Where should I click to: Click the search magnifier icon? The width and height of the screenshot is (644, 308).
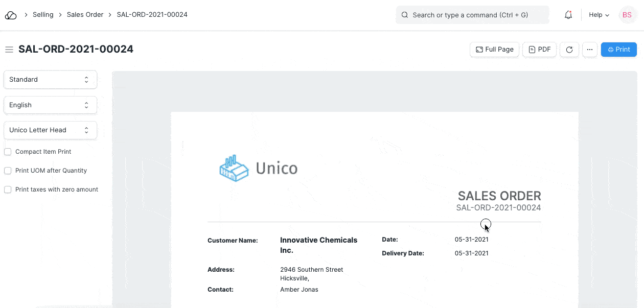(405, 15)
